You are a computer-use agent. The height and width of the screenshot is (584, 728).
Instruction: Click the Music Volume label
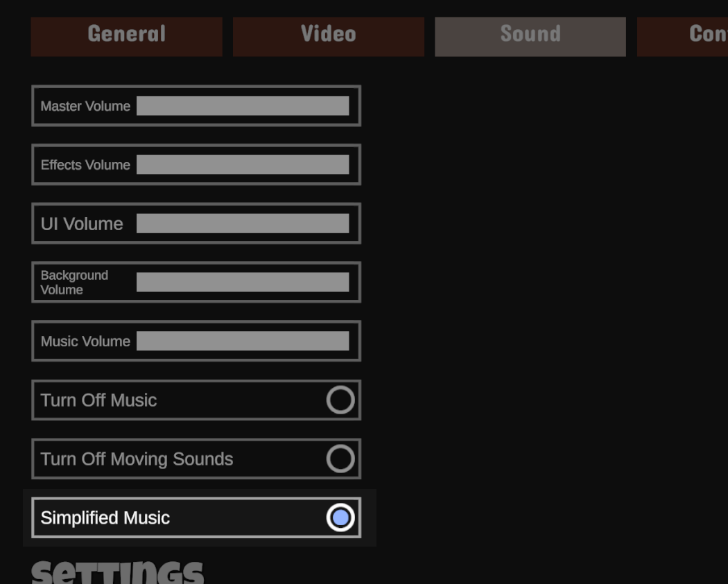point(85,342)
